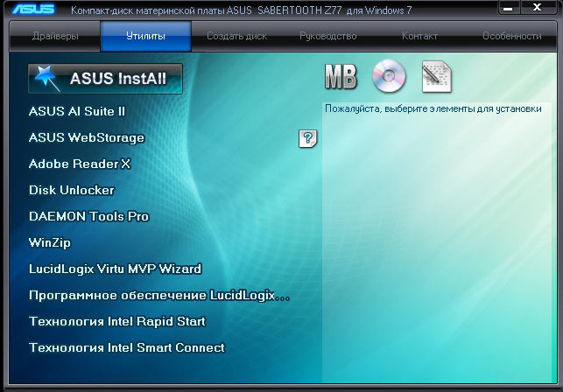Close the ASUS installer window

coord(537,7)
